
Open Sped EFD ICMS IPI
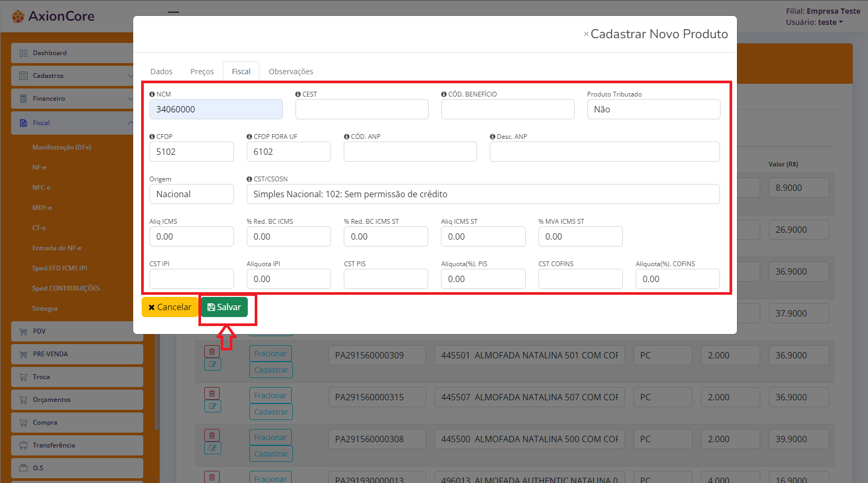pos(59,268)
